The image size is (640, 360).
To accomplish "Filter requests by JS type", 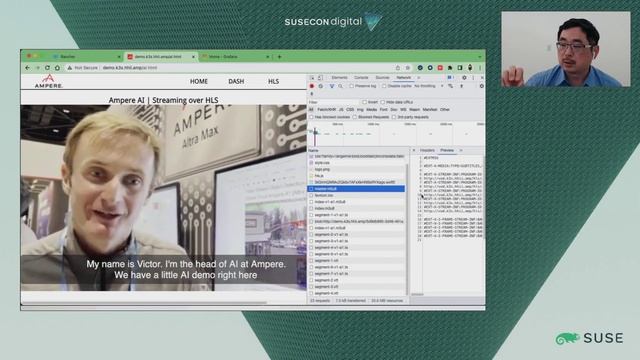I will click(341, 110).
